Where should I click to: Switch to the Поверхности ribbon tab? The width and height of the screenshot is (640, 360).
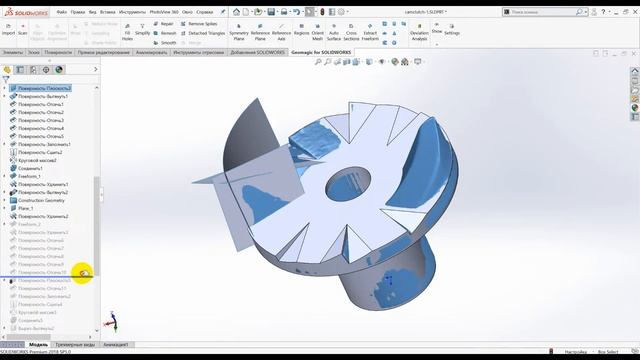tap(58, 52)
